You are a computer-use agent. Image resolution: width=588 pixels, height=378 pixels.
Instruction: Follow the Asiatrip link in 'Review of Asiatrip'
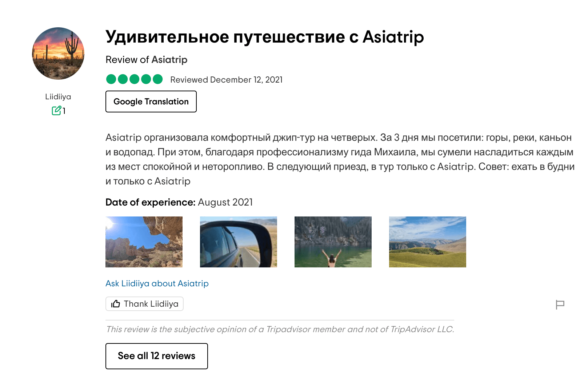(x=169, y=60)
